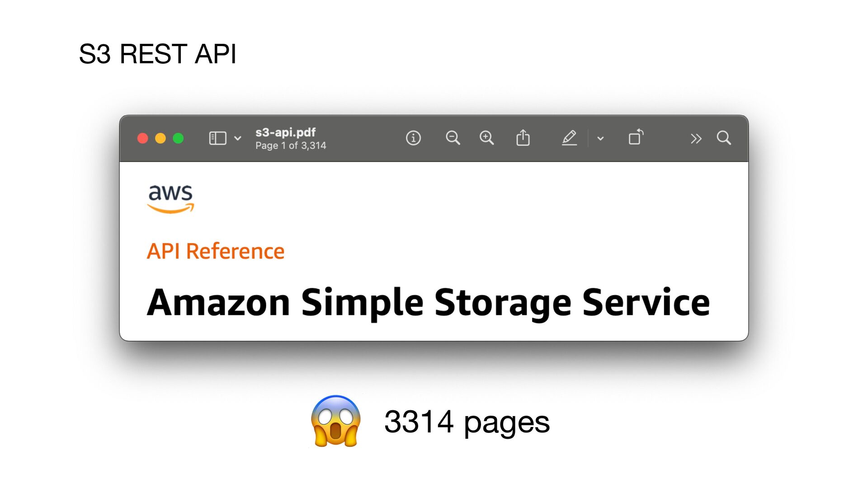This screenshot has height=488, width=868.
Task: Open the document info inspector
Action: pos(413,138)
